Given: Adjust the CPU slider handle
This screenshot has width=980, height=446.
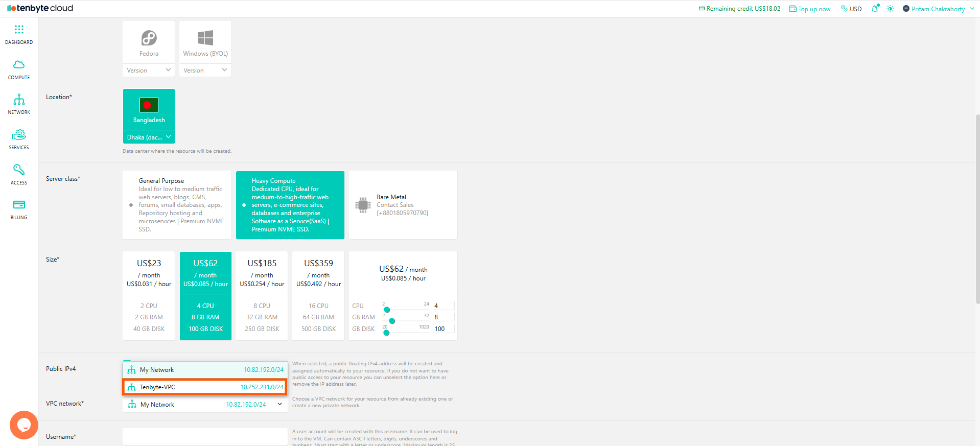Looking at the screenshot, I should pyautogui.click(x=387, y=310).
